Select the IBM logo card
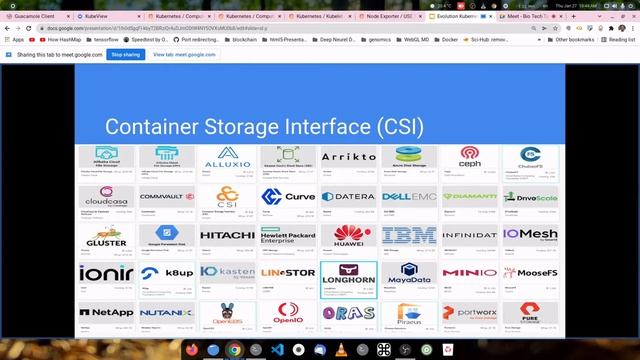The width and height of the screenshot is (640, 360). tap(409, 240)
